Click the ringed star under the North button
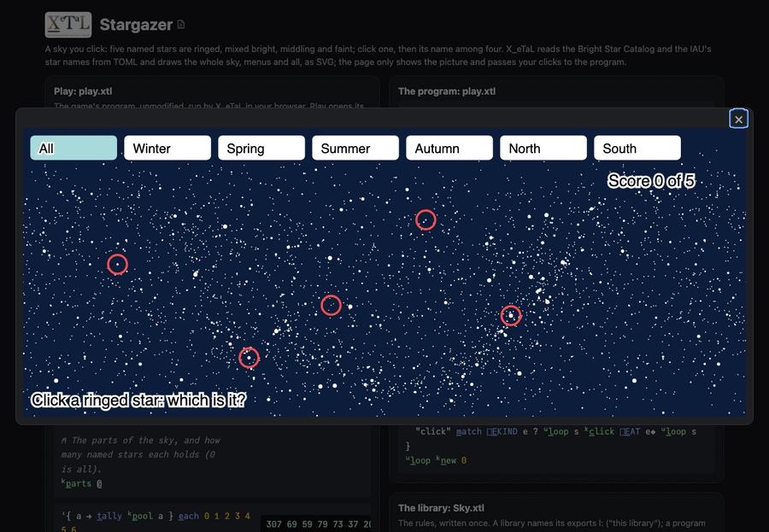Screen dimensions: 769x532 tap(511, 315)
